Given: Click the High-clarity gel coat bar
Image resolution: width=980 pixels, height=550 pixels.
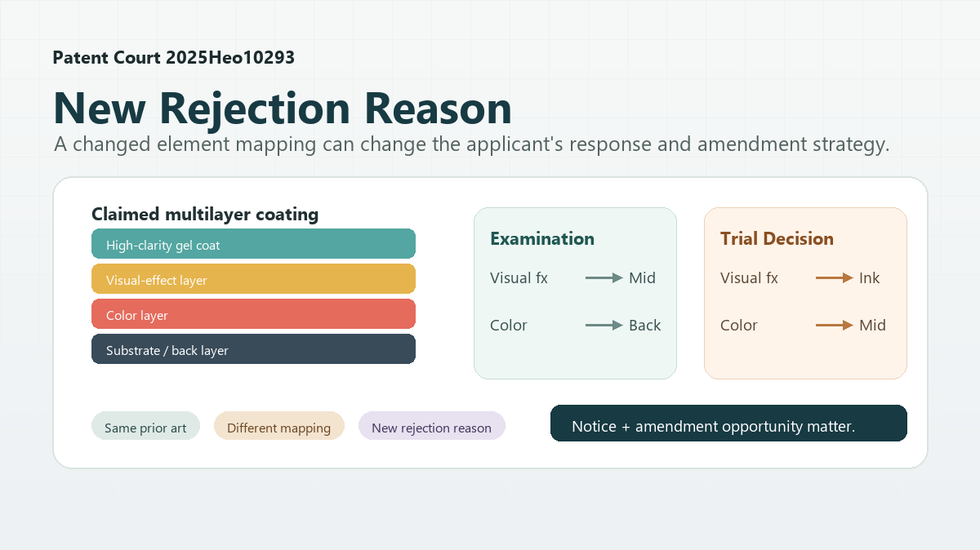Looking at the screenshot, I should (253, 244).
